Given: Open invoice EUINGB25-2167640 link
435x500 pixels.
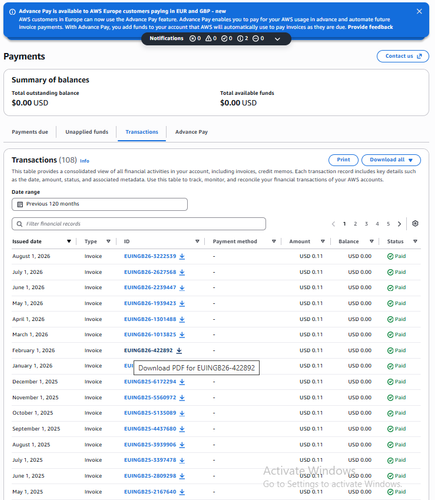Looking at the screenshot, I should click(150, 492).
